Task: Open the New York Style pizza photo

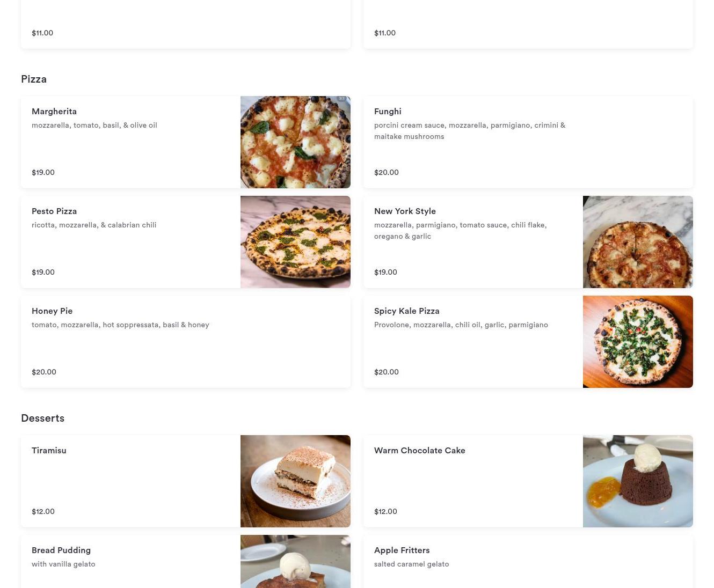Action: click(x=638, y=242)
